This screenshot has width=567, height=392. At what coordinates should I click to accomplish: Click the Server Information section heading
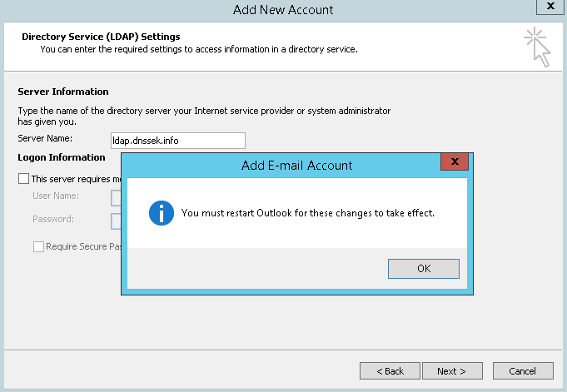[x=63, y=92]
